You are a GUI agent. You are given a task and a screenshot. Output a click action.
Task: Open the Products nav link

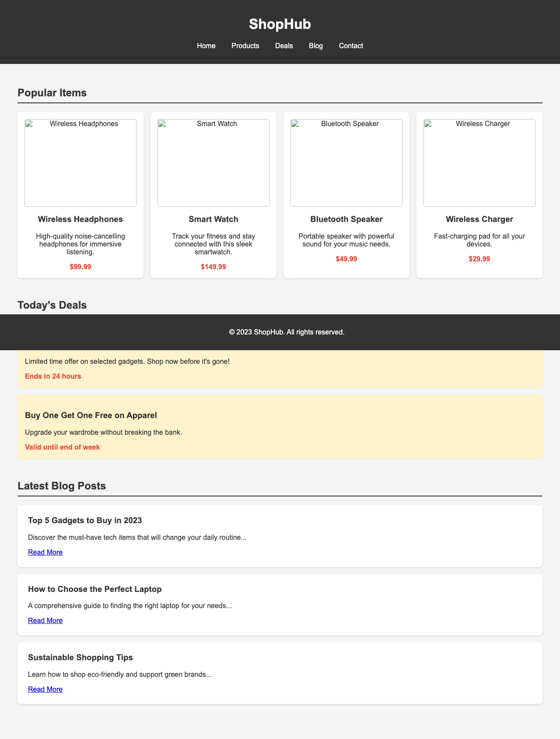[x=245, y=46]
